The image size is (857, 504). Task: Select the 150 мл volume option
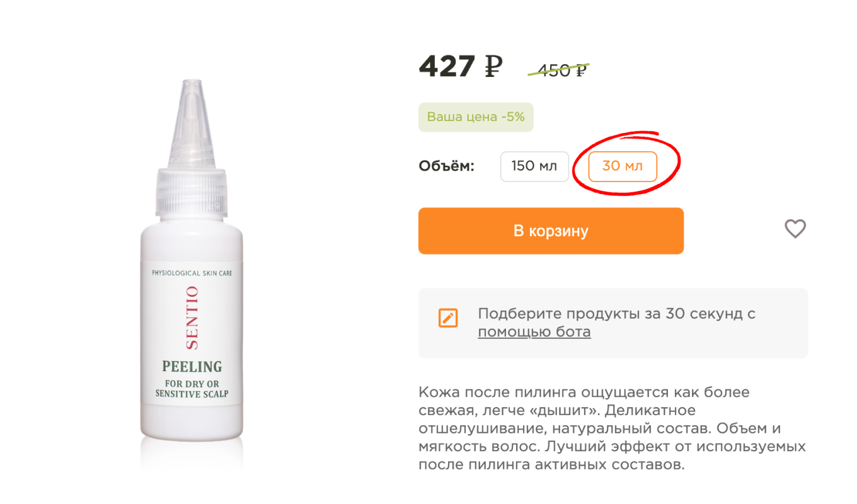pos(534,166)
